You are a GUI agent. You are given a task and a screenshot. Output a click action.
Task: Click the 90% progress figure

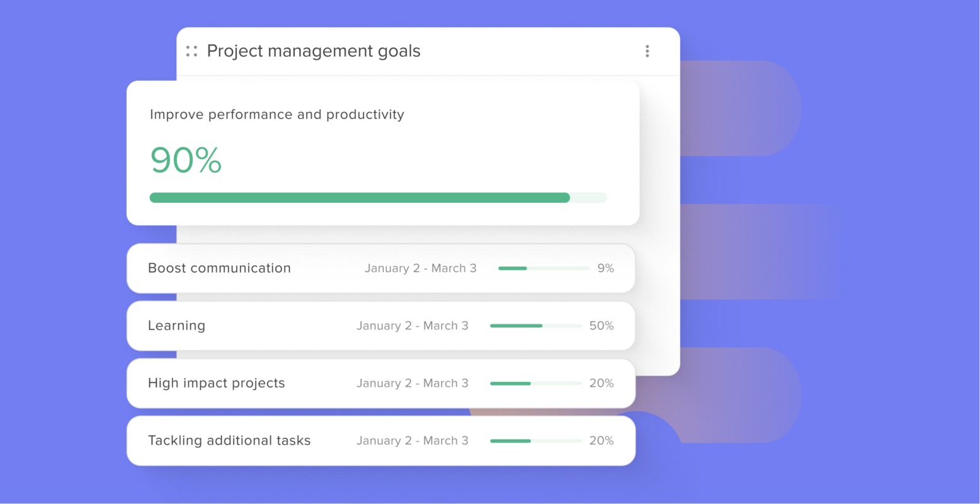click(185, 160)
